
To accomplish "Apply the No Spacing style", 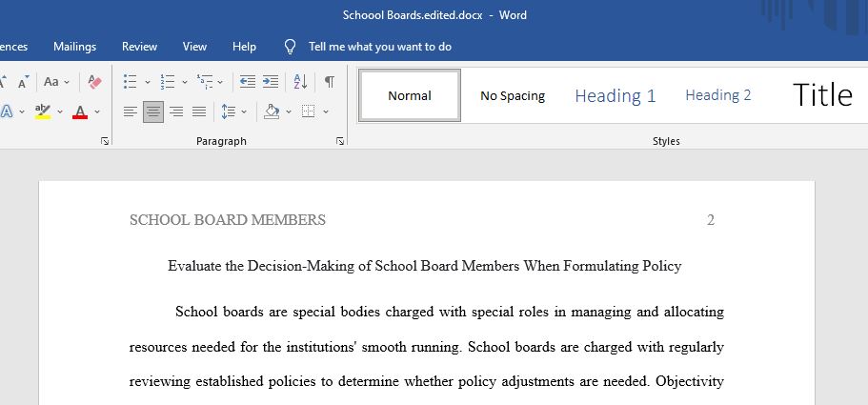I will (x=513, y=95).
